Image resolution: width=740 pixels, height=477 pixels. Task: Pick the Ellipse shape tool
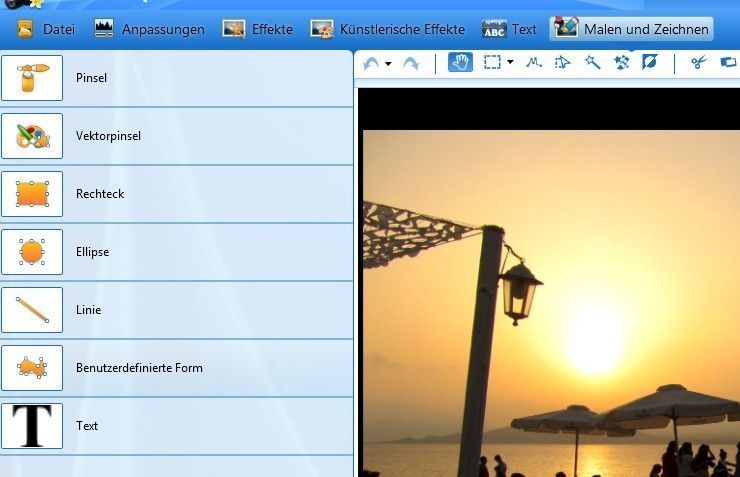[32, 252]
